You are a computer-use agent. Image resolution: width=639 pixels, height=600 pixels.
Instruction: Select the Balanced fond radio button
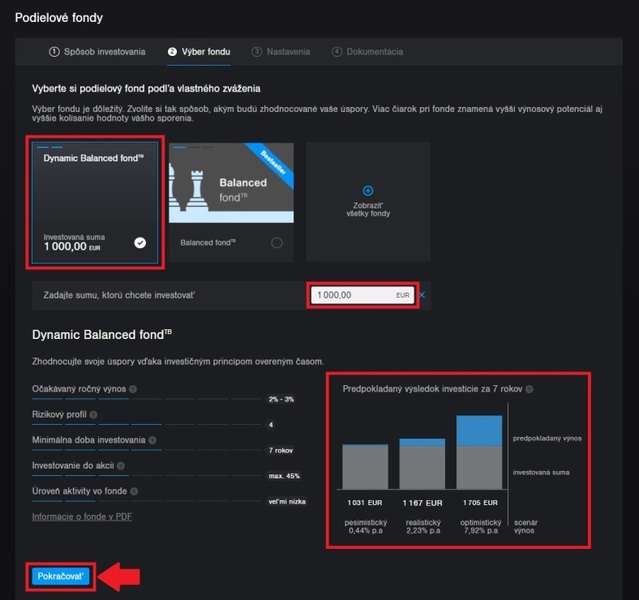coord(277,242)
